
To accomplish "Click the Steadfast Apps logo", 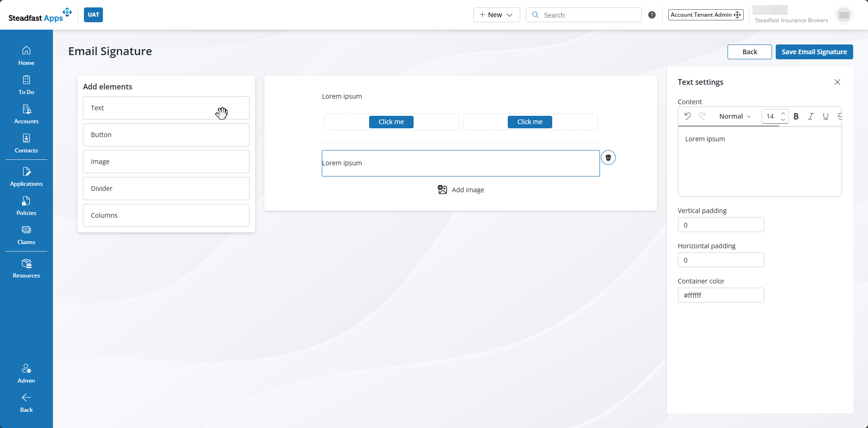I will 40,15.
